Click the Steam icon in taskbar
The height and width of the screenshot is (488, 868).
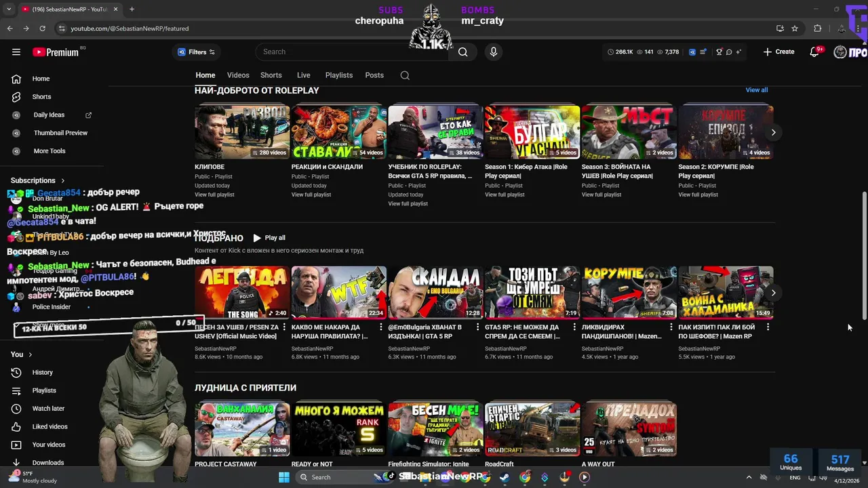pyautogui.click(x=505, y=477)
